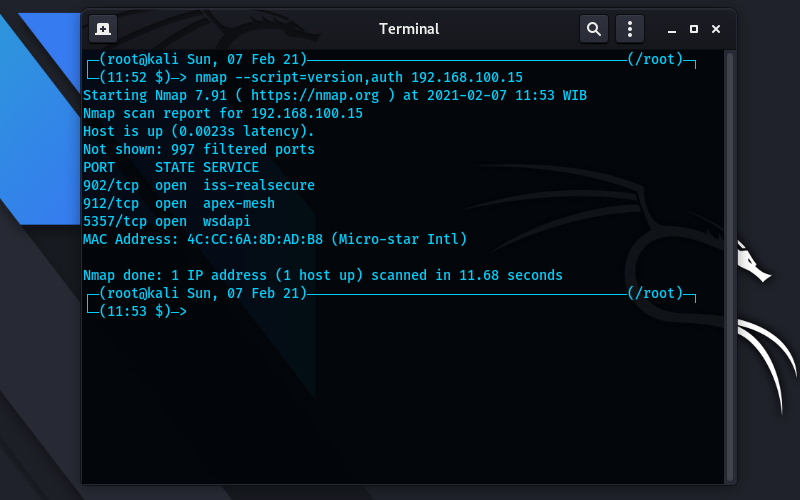Open the terminal search icon
Image resolution: width=800 pixels, height=500 pixels.
[x=594, y=29]
